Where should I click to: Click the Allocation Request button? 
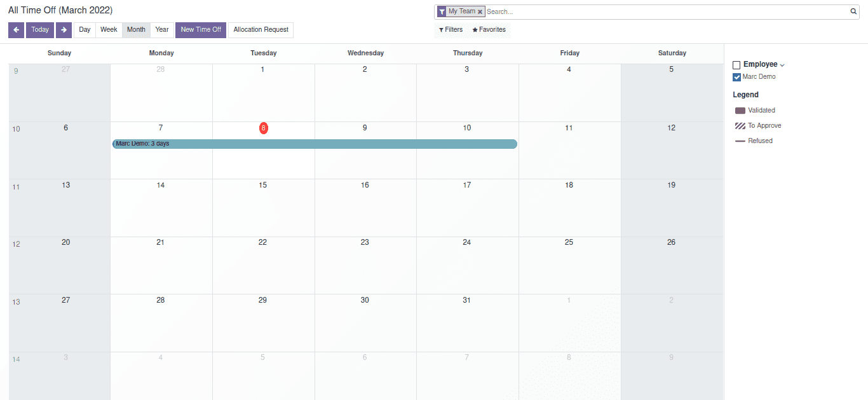(x=261, y=30)
